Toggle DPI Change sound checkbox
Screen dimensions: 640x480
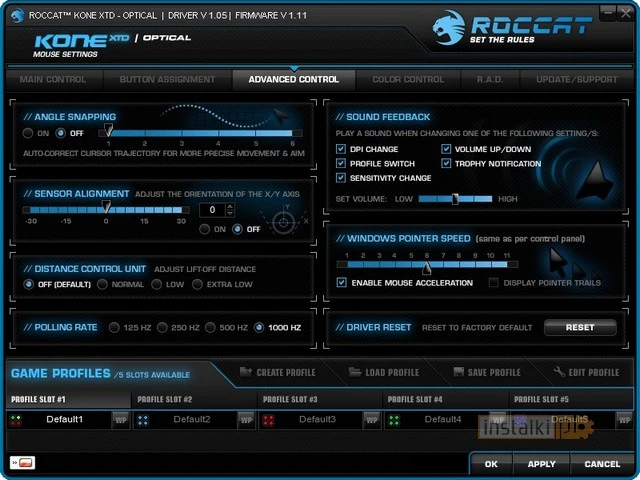[x=341, y=149]
